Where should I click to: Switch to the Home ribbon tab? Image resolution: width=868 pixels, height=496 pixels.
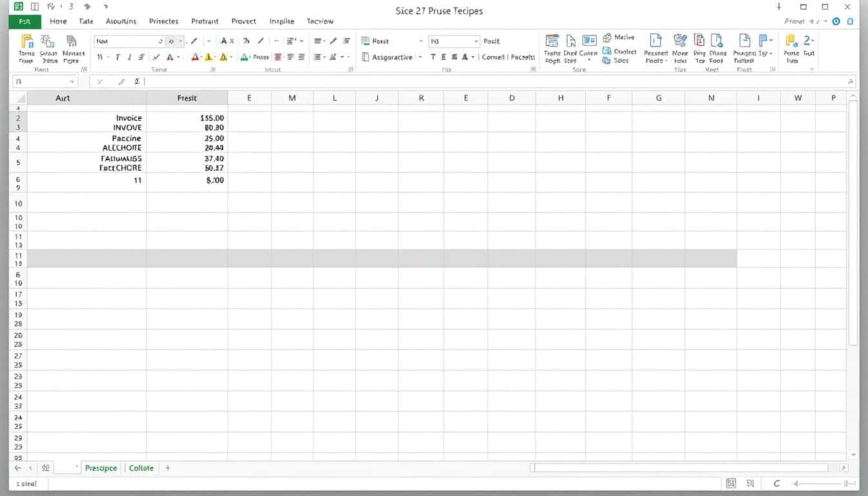tap(58, 21)
